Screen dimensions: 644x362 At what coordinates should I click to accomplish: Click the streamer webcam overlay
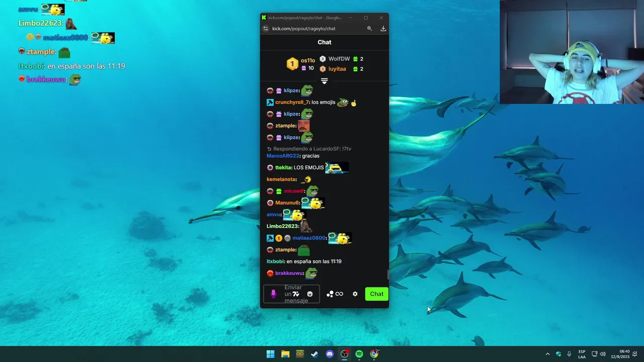click(x=572, y=52)
